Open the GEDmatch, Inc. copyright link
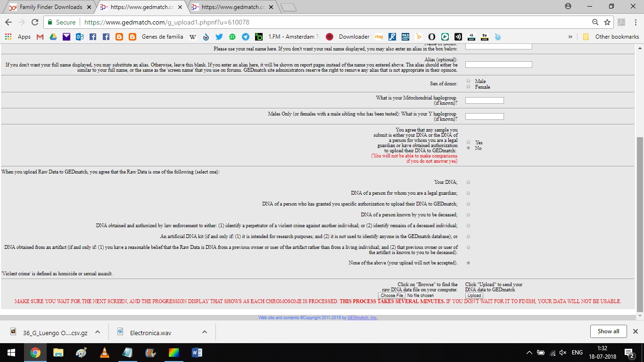644x362 pixels. click(362, 318)
